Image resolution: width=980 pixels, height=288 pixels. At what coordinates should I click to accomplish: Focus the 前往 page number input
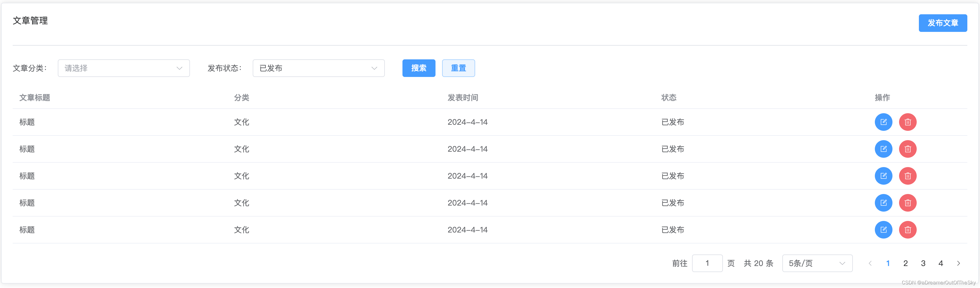tap(707, 263)
